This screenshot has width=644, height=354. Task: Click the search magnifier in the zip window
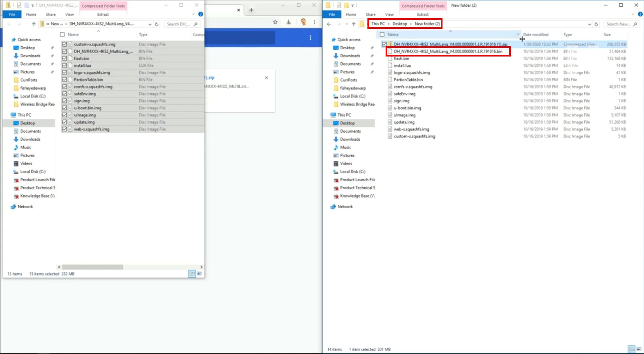tap(195, 24)
